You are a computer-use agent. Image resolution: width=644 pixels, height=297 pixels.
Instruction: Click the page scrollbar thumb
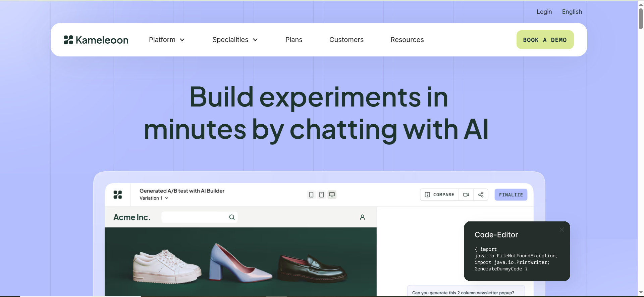pos(641,18)
